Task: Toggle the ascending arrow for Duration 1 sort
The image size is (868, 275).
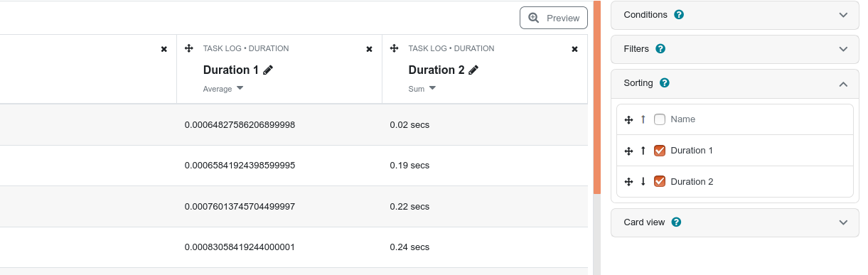Action: (x=643, y=151)
